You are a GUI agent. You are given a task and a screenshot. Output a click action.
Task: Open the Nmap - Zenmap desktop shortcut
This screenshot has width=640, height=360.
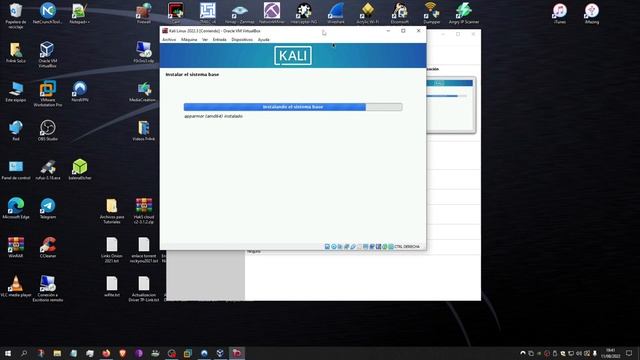pyautogui.click(x=240, y=13)
